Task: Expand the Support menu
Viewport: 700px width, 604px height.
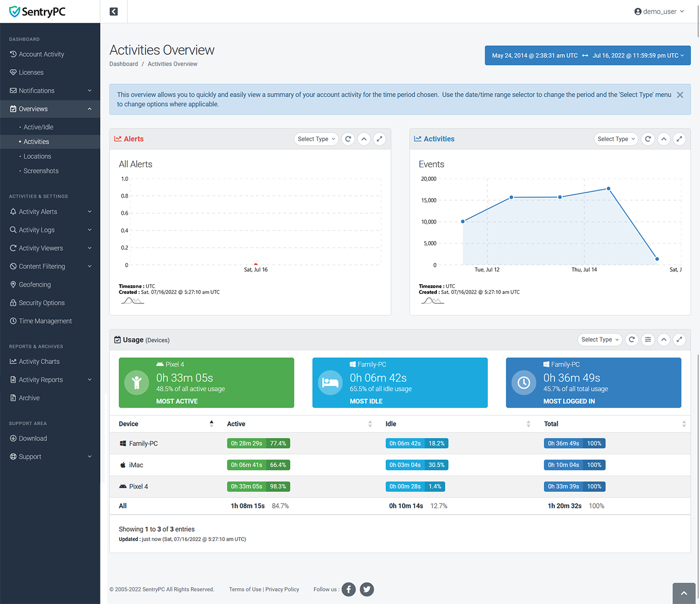Action: [50, 457]
